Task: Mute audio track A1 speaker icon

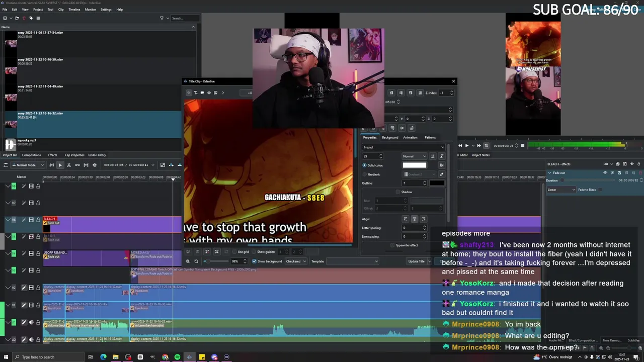Action: [x=31, y=322]
